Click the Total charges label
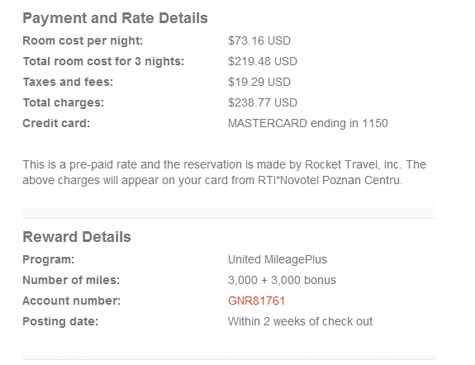Image resolution: width=475 pixels, height=365 pixels. coord(63,103)
